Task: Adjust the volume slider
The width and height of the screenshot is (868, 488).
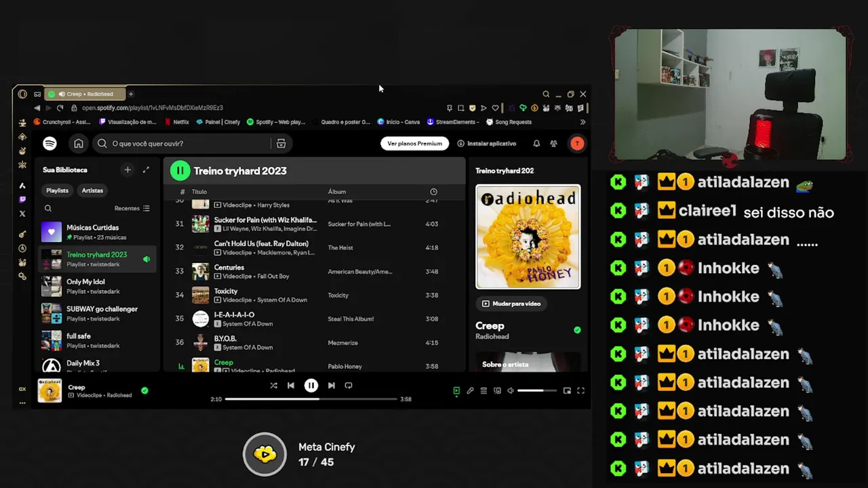Action: point(537,390)
